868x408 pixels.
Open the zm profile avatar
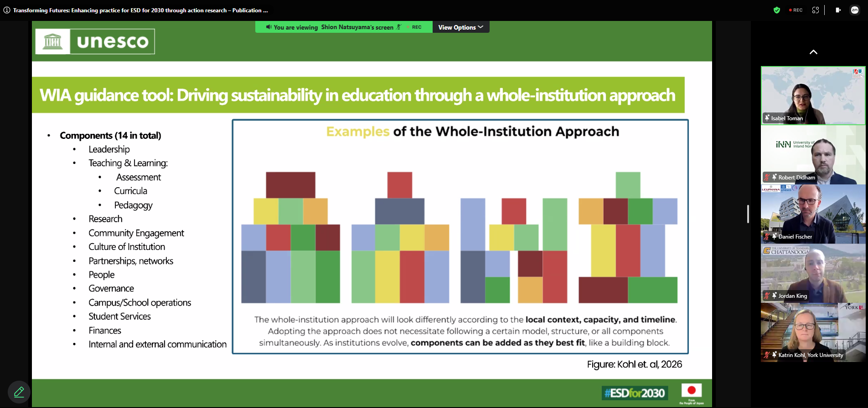(x=855, y=10)
